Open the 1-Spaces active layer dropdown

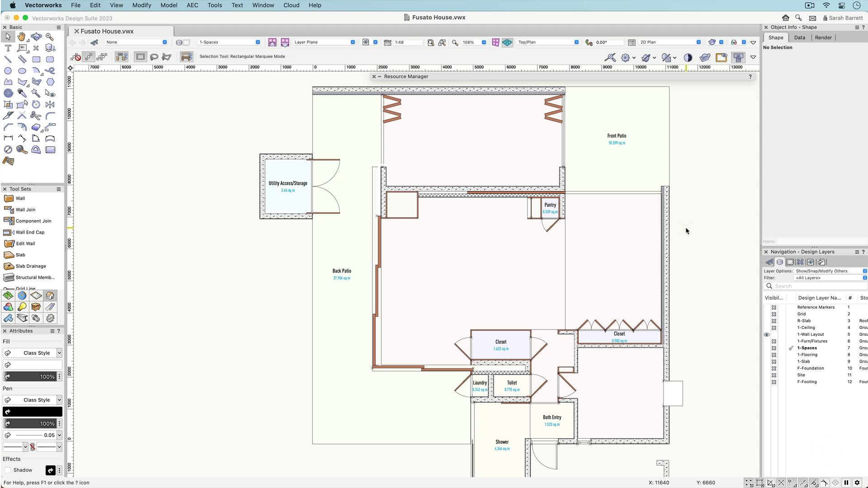[229, 42]
